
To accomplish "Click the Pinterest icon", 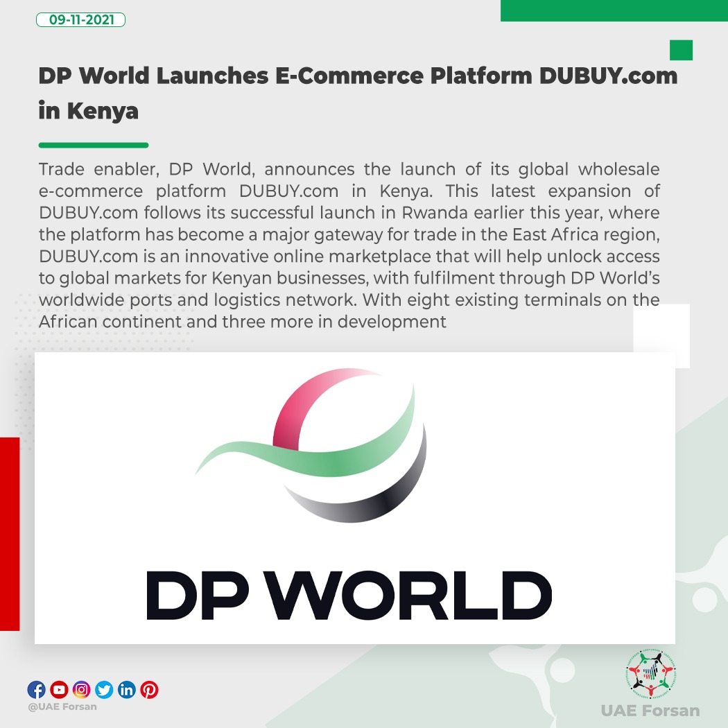I will (x=149, y=690).
